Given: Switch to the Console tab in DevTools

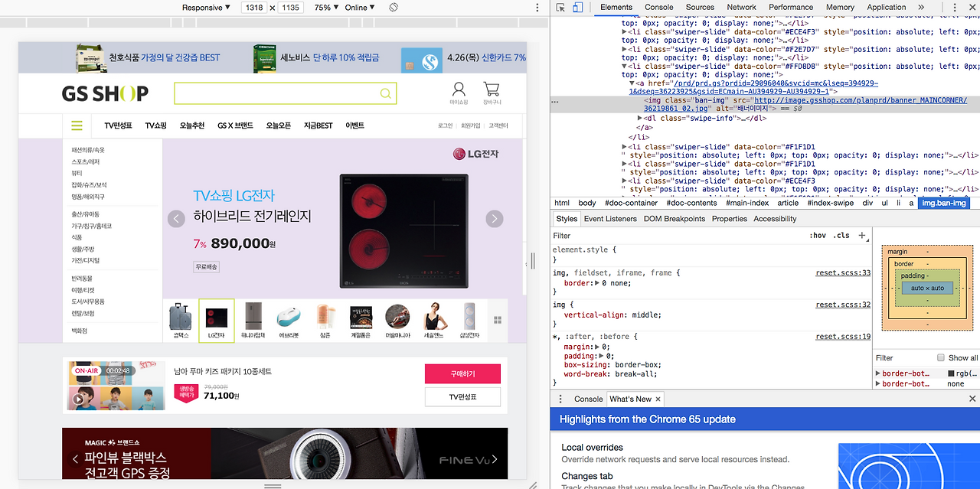Looking at the screenshot, I should click(x=659, y=8).
